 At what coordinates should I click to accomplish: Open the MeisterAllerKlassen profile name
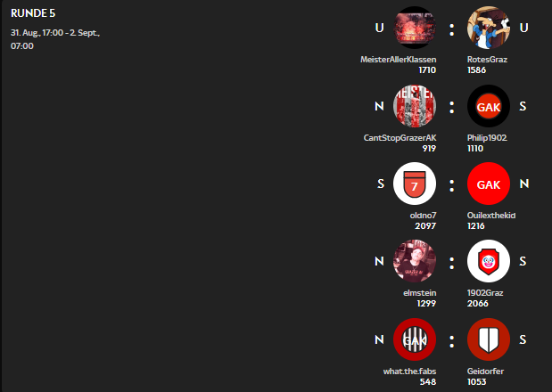(398, 60)
